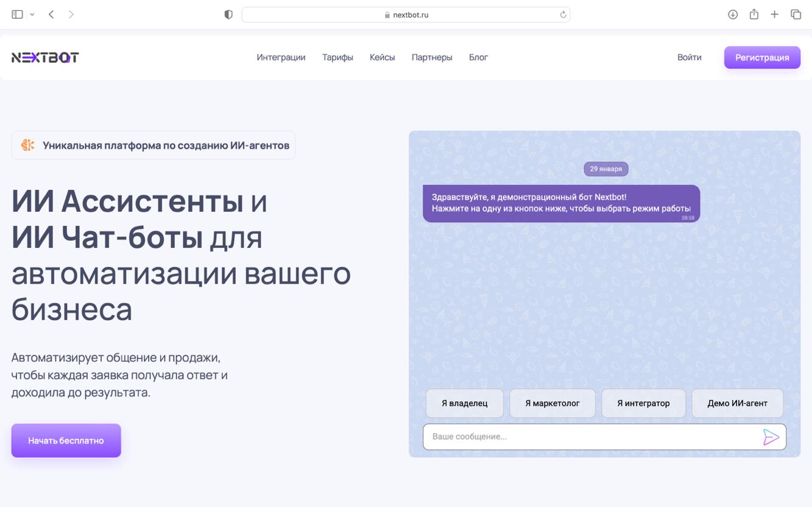This screenshot has height=507, width=812.
Task: Go to the Блог section
Action: click(x=478, y=57)
